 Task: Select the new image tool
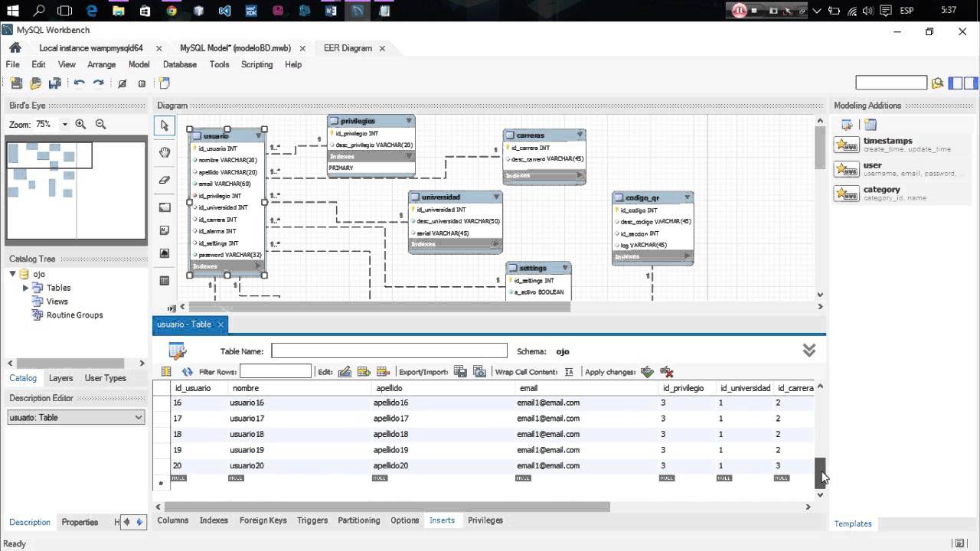click(x=164, y=253)
